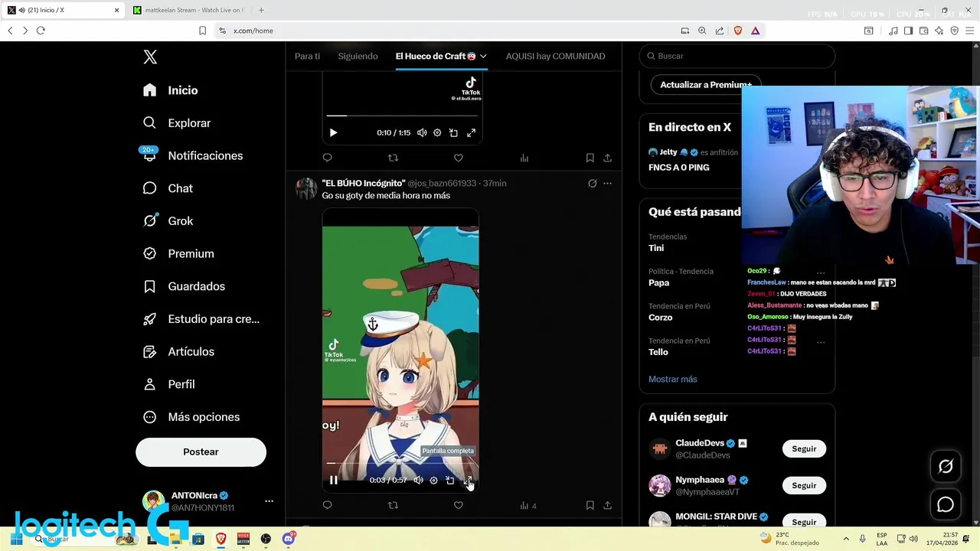Open Artículos in sidebar

pos(179,352)
